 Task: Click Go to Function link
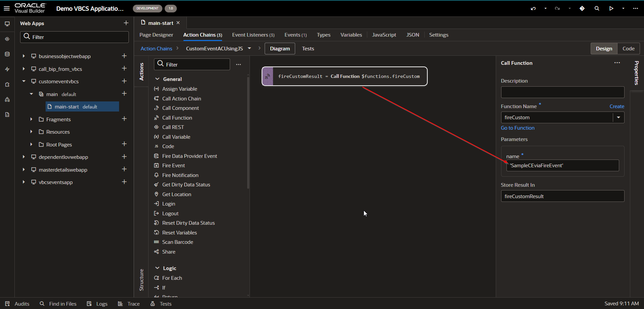(518, 128)
